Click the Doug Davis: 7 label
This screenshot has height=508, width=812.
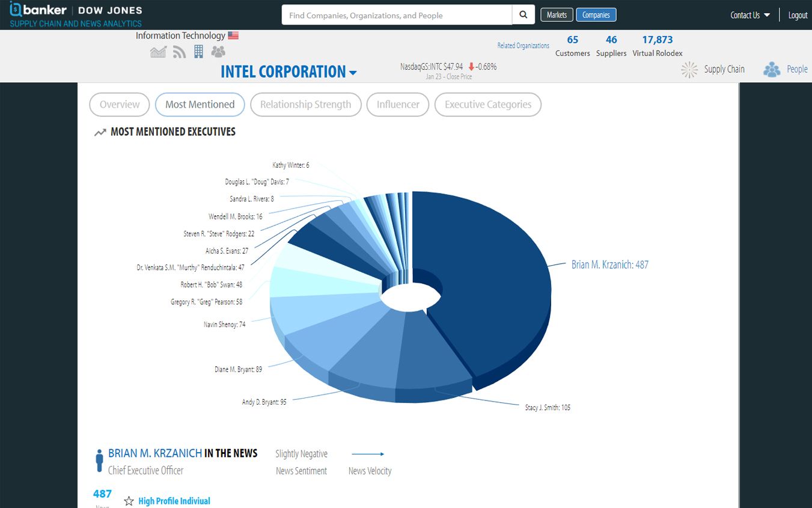click(257, 182)
